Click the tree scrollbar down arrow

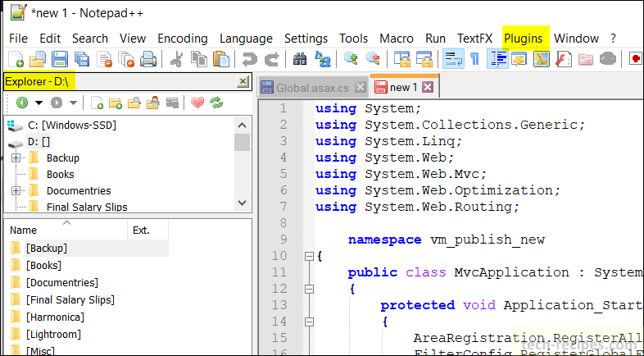[x=243, y=203]
